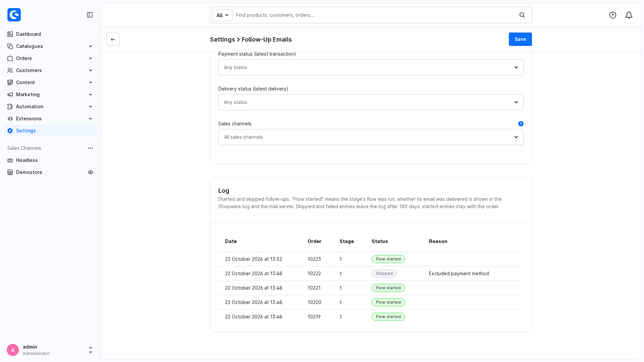This screenshot has width=644, height=362.
Task: Open Payment status Any status dropdown
Action: [371, 67]
